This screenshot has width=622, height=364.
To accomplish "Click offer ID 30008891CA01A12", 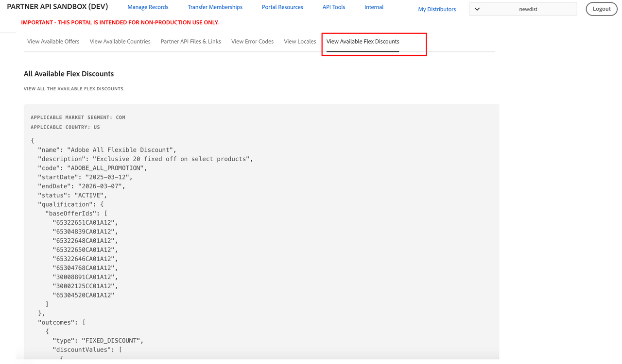I will pyautogui.click(x=85, y=277).
